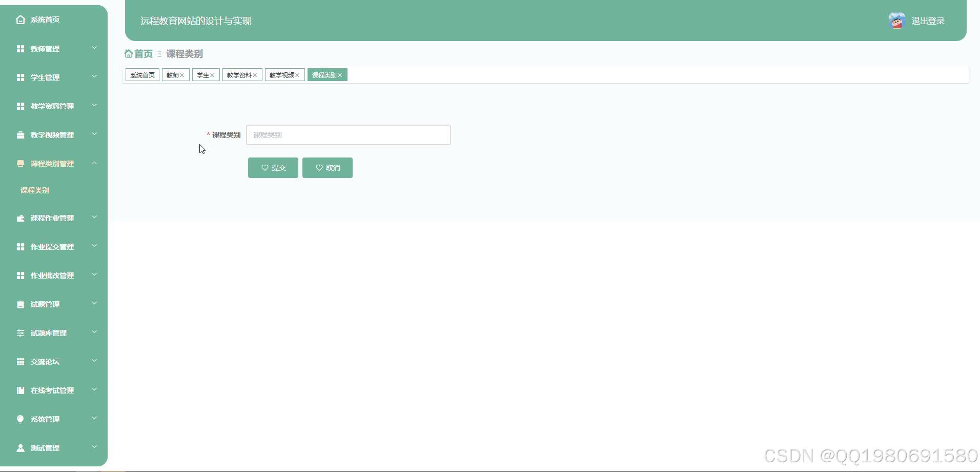Collapse the 课程类别管理 menu chevron
This screenshot has height=472, width=980.
pyautogui.click(x=94, y=163)
